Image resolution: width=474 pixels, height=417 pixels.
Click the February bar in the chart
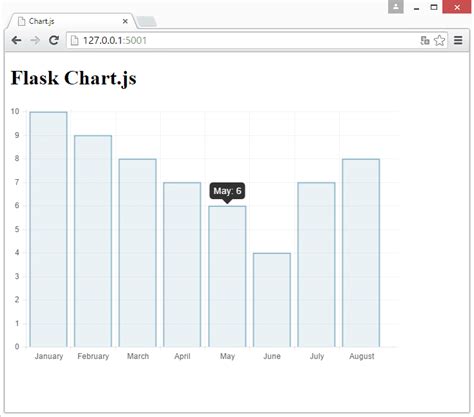click(x=93, y=241)
